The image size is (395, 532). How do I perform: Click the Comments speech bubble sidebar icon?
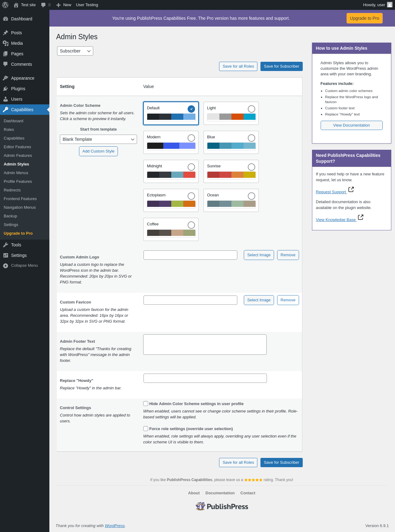[6, 64]
